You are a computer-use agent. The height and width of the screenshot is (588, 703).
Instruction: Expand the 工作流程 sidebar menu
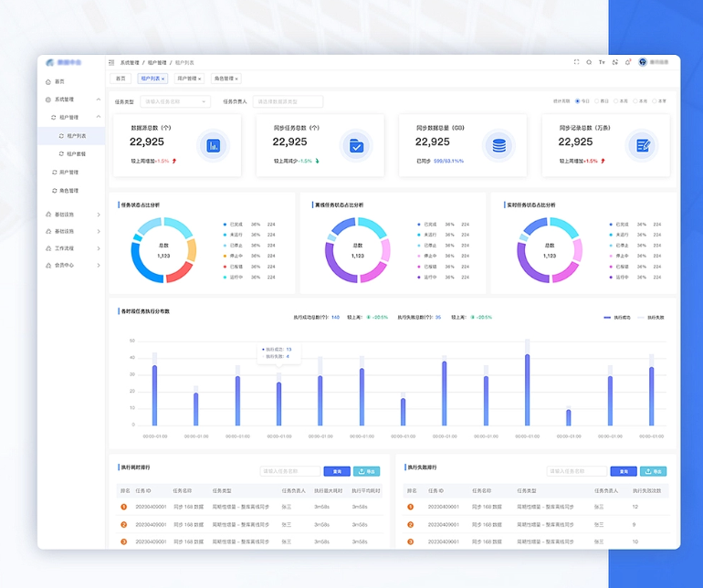[99, 247]
